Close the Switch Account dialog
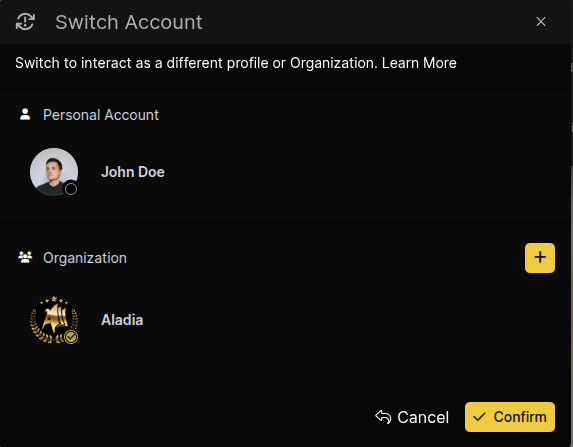This screenshot has width=573, height=447. click(x=541, y=22)
